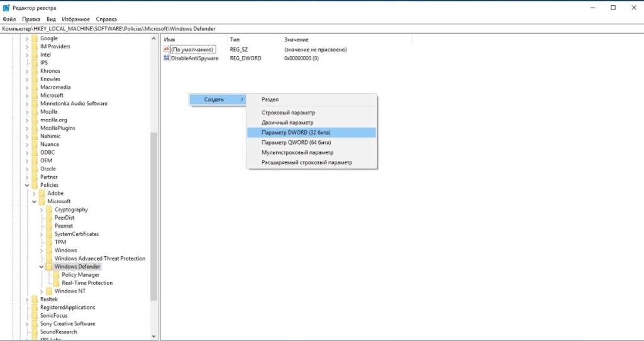Open the Правка menu

31,19
